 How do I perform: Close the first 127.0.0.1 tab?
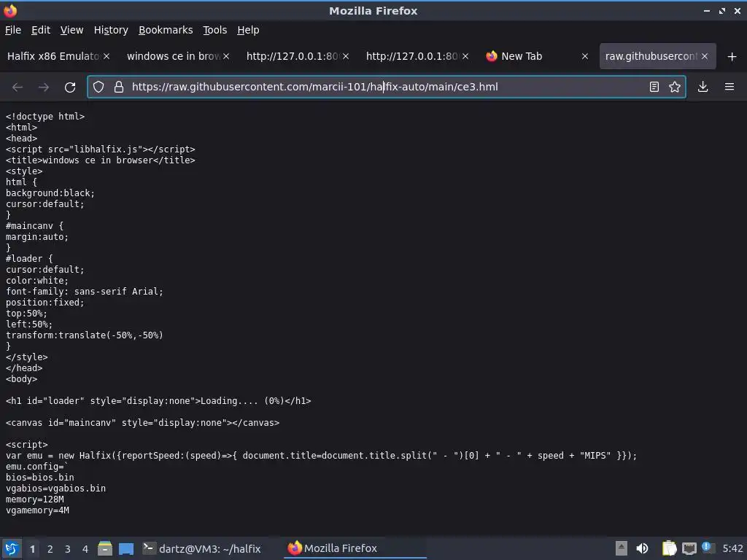tap(346, 56)
